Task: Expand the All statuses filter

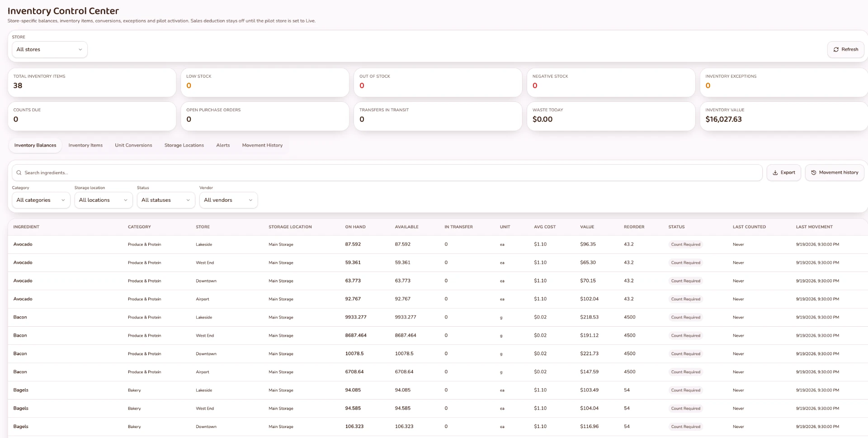Action: coord(166,200)
